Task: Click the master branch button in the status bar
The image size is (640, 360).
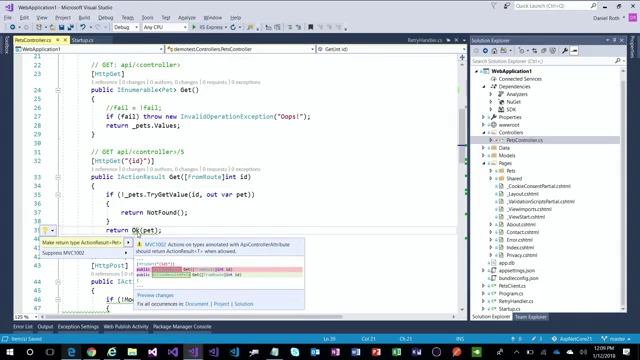Action: (x=616, y=339)
